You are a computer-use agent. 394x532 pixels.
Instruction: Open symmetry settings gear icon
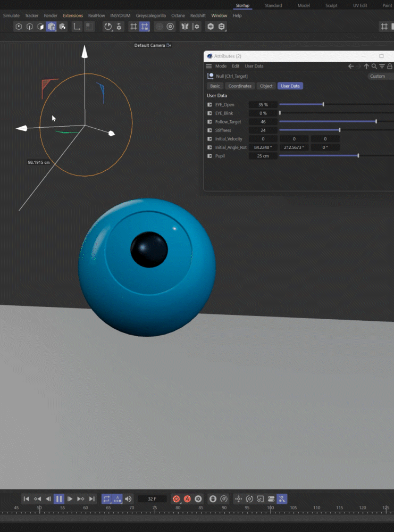(196, 27)
